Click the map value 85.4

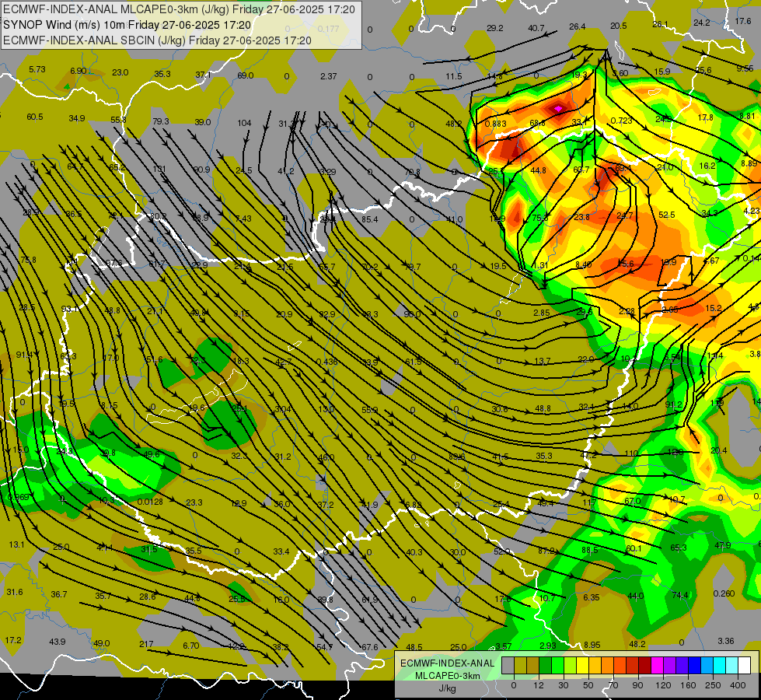370,219
